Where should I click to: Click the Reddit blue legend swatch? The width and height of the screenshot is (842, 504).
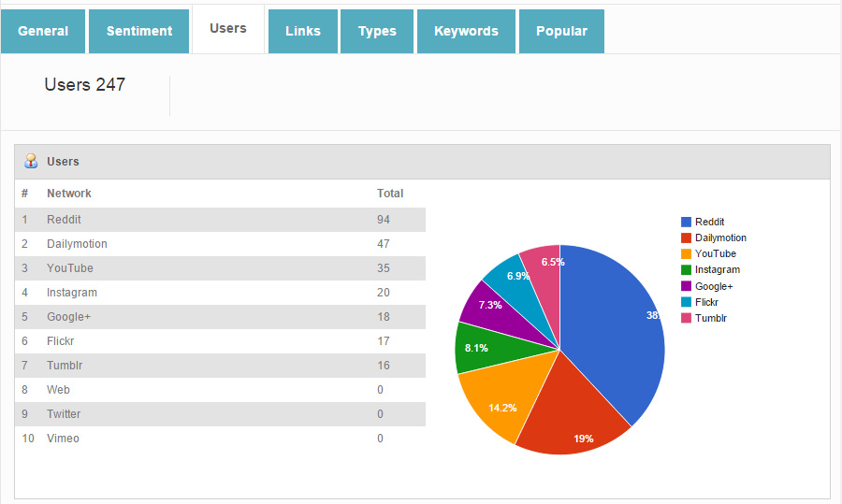(686, 222)
